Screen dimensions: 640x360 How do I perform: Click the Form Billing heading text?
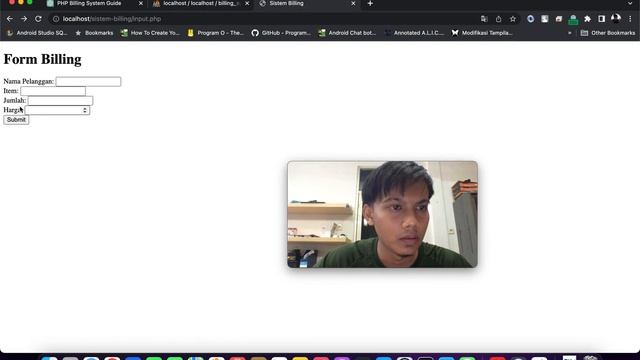(x=42, y=60)
